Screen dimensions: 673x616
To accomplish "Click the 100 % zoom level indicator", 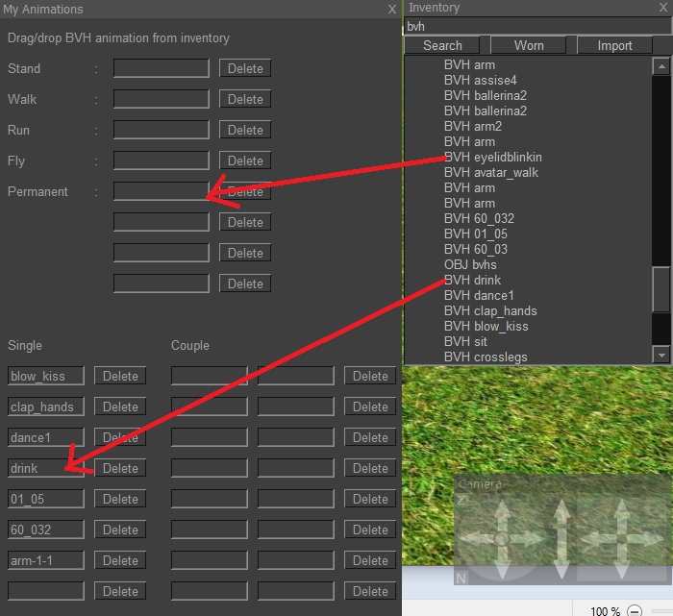I will [x=605, y=611].
